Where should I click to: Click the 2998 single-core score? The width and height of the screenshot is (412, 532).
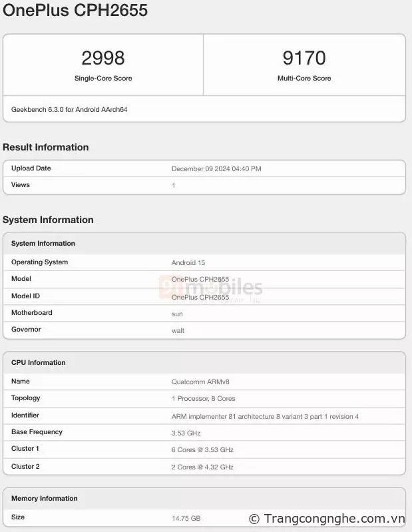[103, 58]
